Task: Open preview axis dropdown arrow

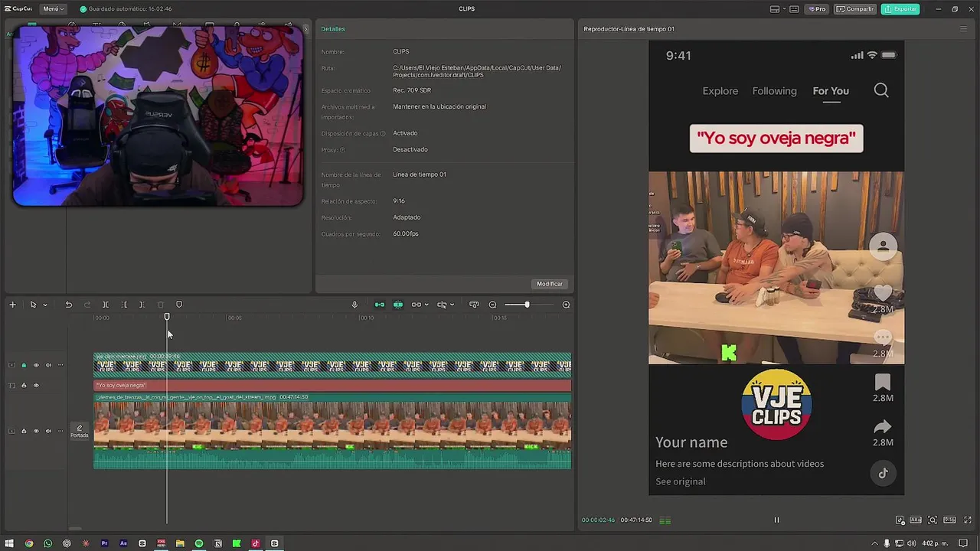Action: [x=452, y=305]
